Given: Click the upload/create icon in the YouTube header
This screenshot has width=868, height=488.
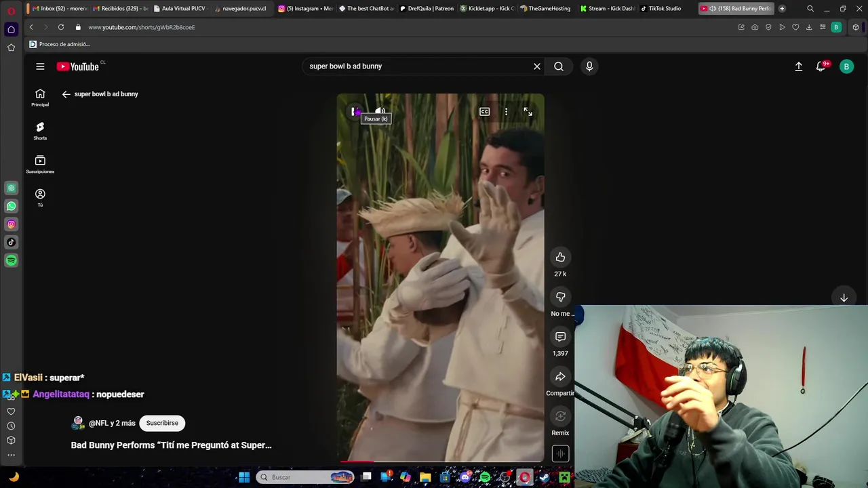Looking at the screenshot, I should (799, 66).
